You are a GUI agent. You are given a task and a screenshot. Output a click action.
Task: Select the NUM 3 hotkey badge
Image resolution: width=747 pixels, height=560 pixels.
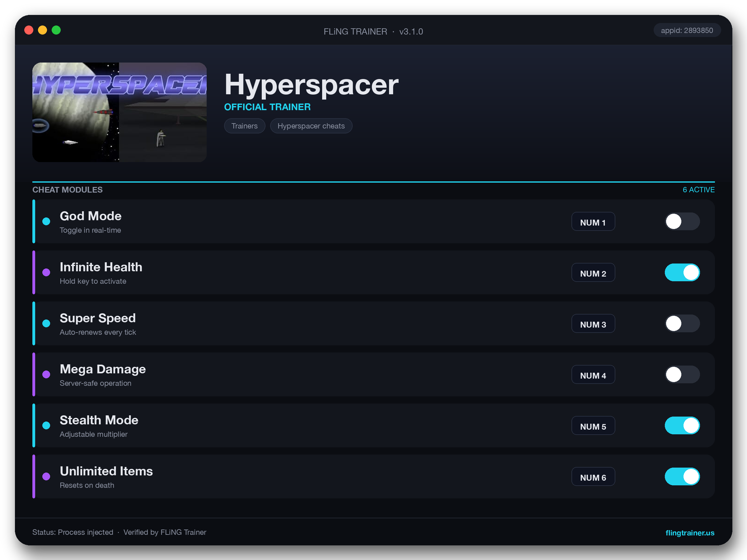[x=593, y=324]
